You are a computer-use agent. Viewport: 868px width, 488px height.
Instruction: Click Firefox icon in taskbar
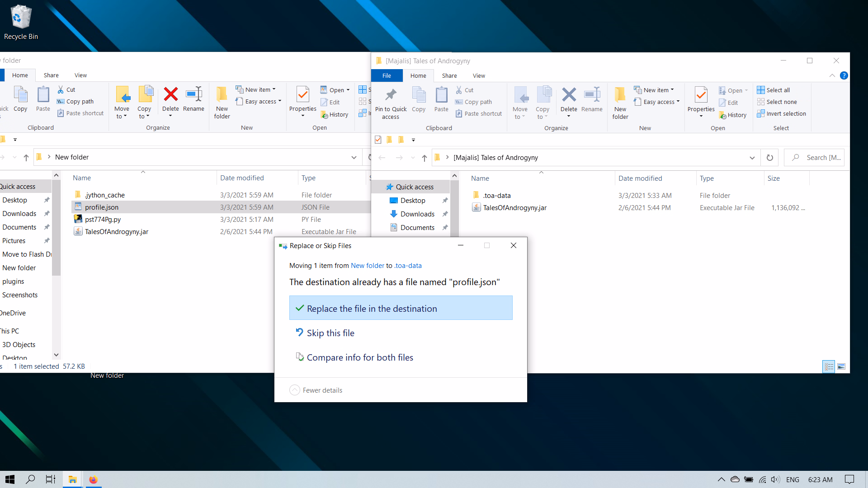pyautogui.click(x=93, y=479)
